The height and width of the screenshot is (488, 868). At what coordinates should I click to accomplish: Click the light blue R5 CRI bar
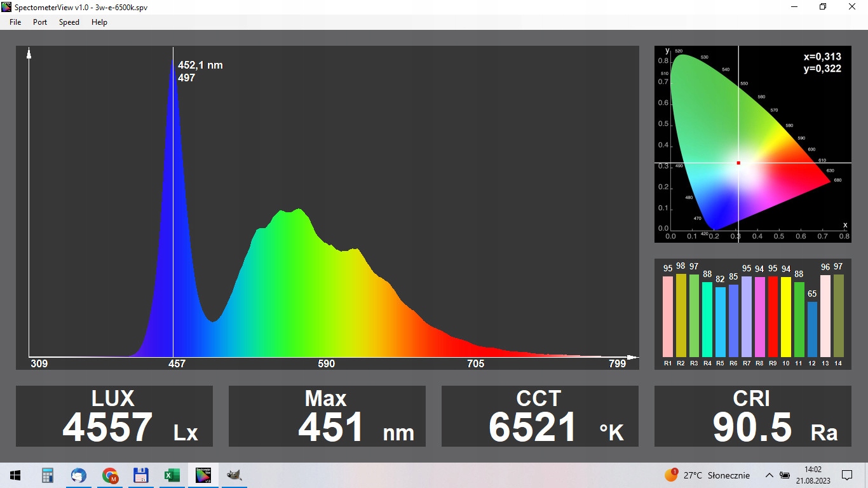pyautogui.click(x=721, y=322)
